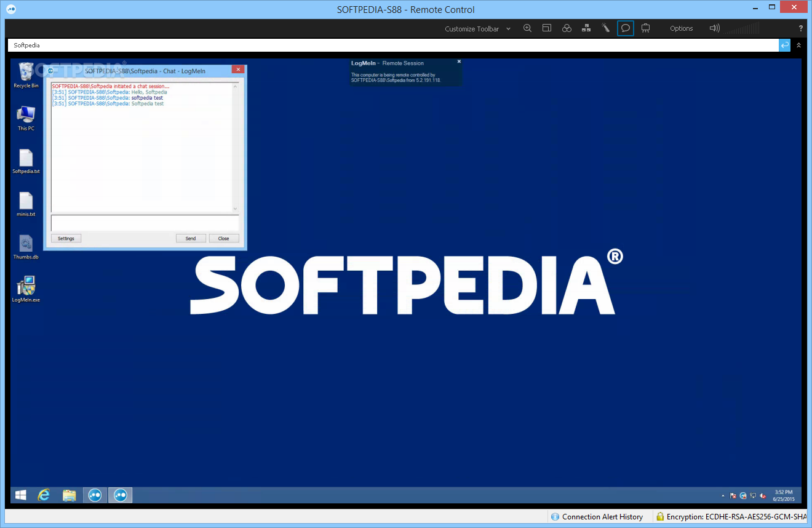Open Connection Alert History

click(597, 517)
